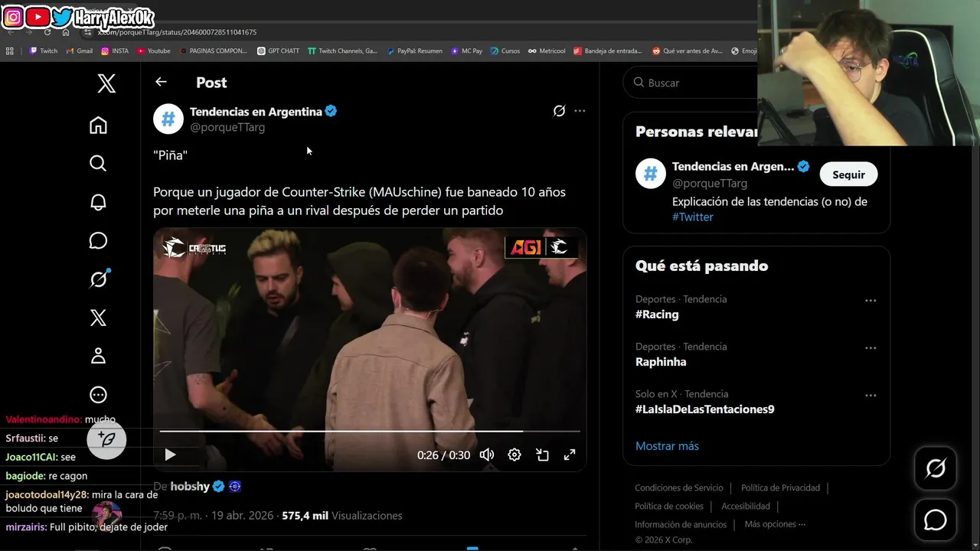Open the X logo home link
The image size is (980, 551).
click(106, 83)
